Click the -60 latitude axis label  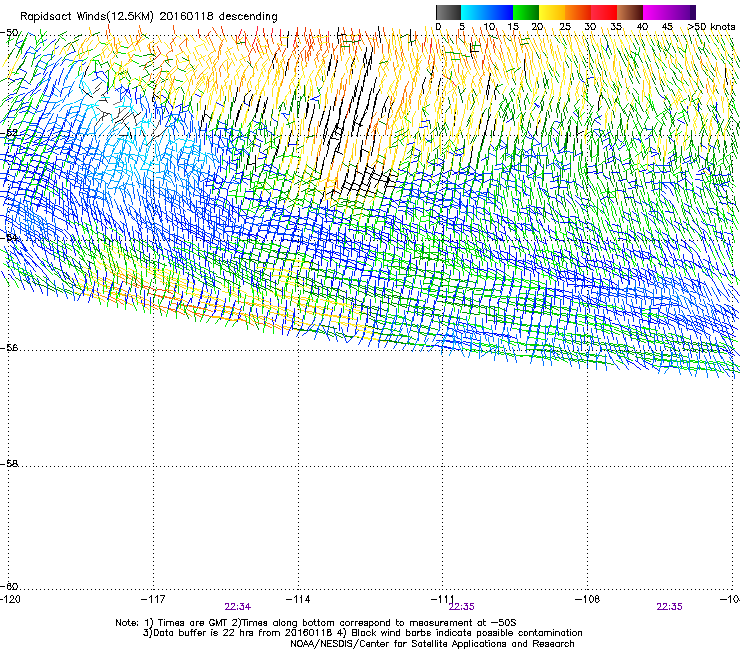9,587
